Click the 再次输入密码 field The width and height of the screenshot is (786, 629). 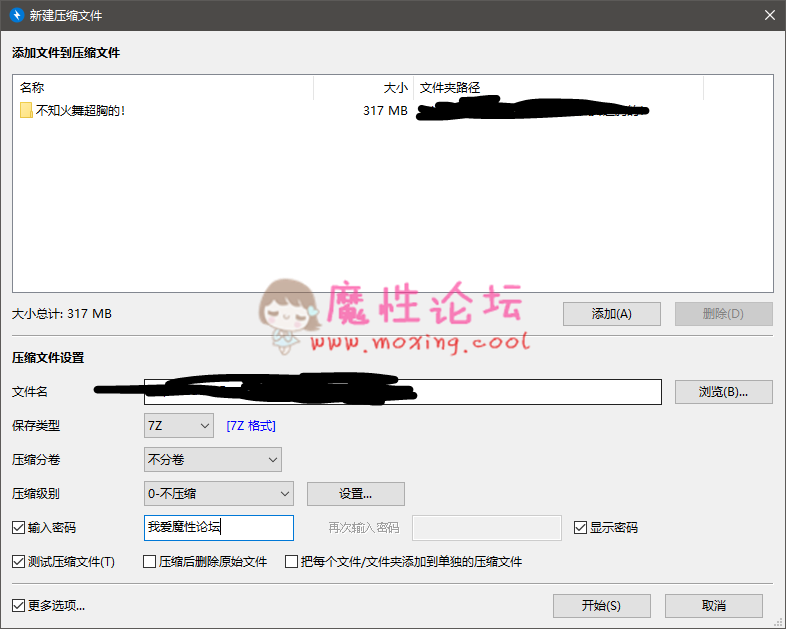(x=486, y=528)
